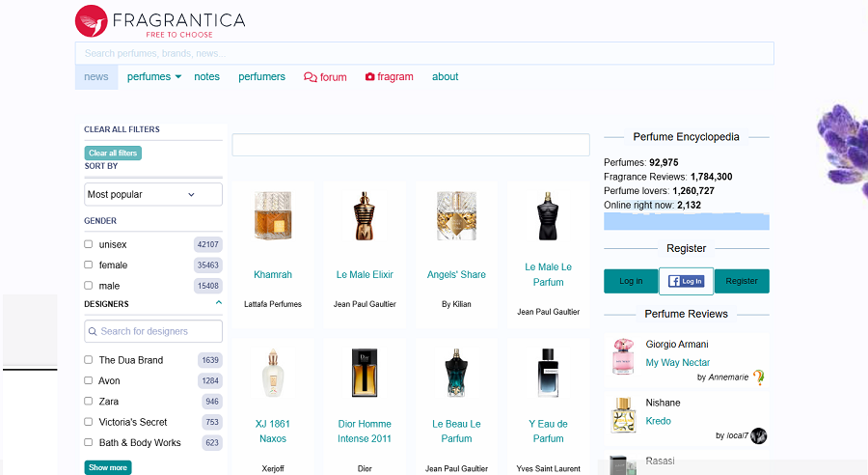This screenshot has width=868, height=475.
Task: Open the about menu item
Action: (445, 76)
